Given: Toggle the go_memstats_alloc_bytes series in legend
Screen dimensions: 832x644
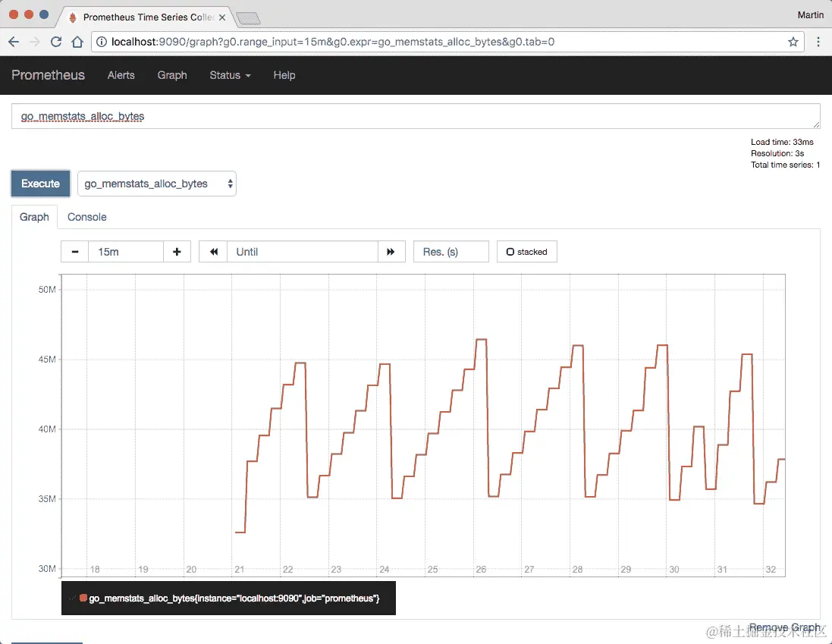Looking at the screenshot, I should coord(83,598).
